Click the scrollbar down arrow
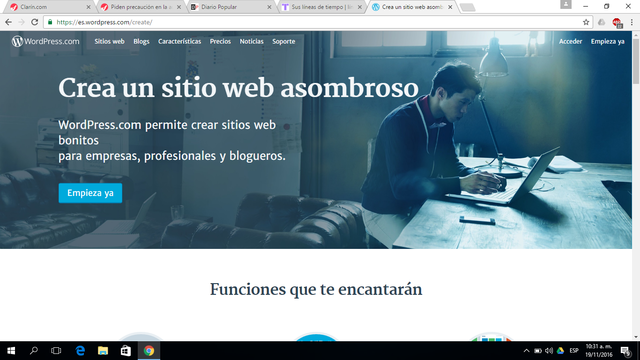This screenshot has height=360, width=640. (x=636, y=337)
